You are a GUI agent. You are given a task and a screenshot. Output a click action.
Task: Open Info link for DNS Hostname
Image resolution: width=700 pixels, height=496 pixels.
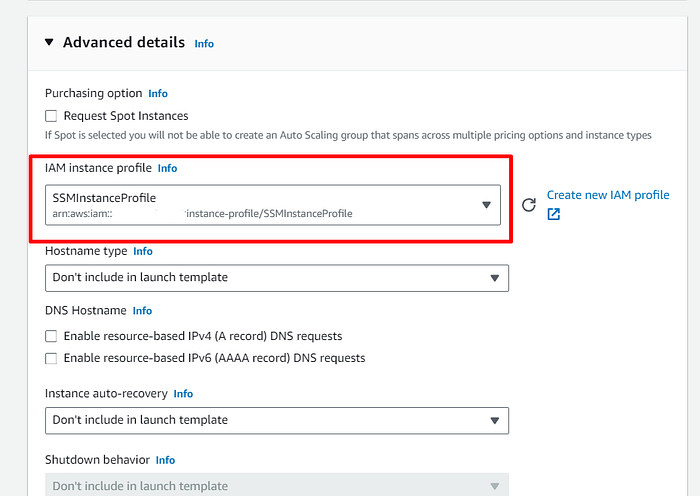[143, 311]
